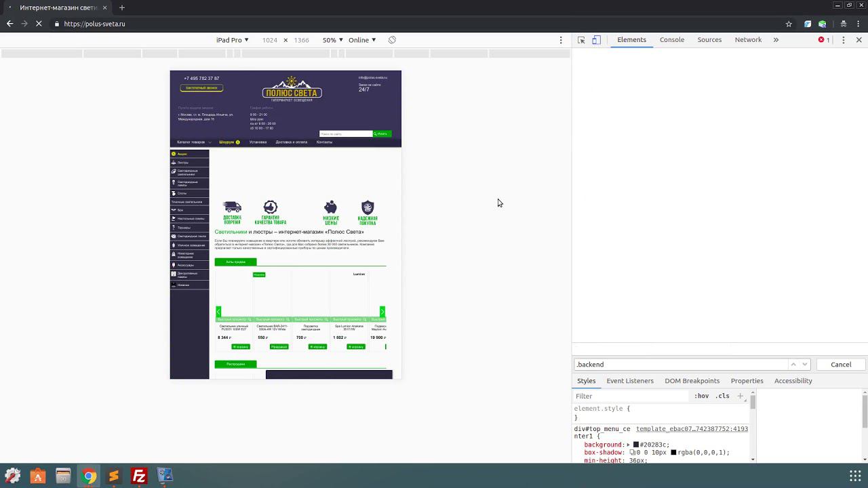Click the .backend search field
The width and height of the screenshot is (868, 488).
pos(680,365)
